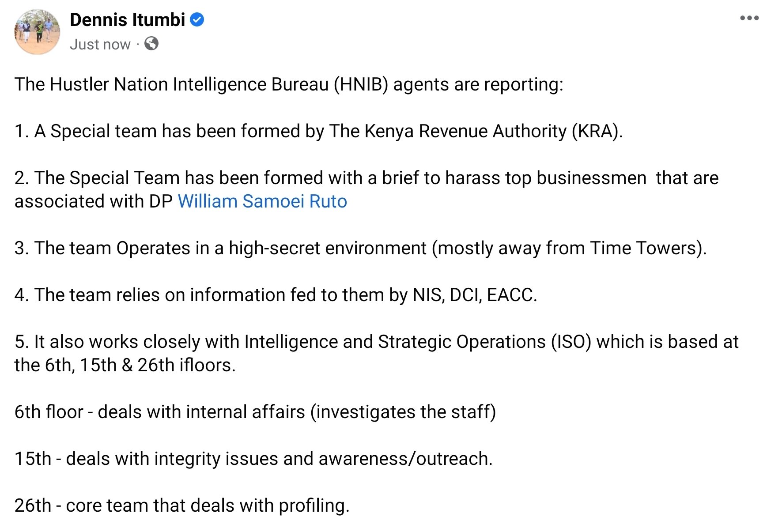Viewport: 767px width, 532px height.
Task: Click the 'Just now' post timestamp
Action: click(x=100, y=44)
